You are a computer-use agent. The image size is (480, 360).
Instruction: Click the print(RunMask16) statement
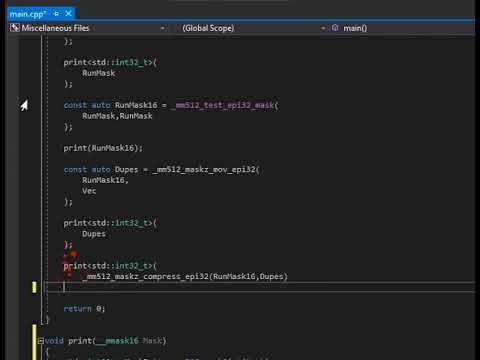pos(103,148)
